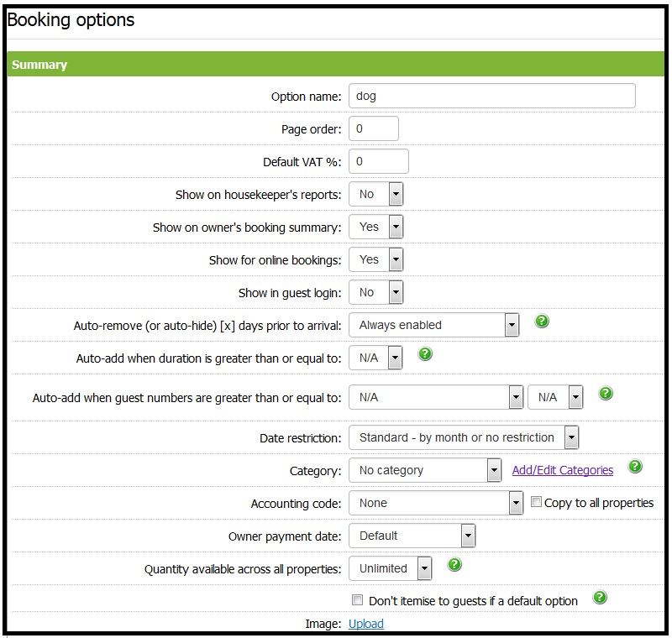
Task: Open the Category dropdown
Action: pos(425,470)
